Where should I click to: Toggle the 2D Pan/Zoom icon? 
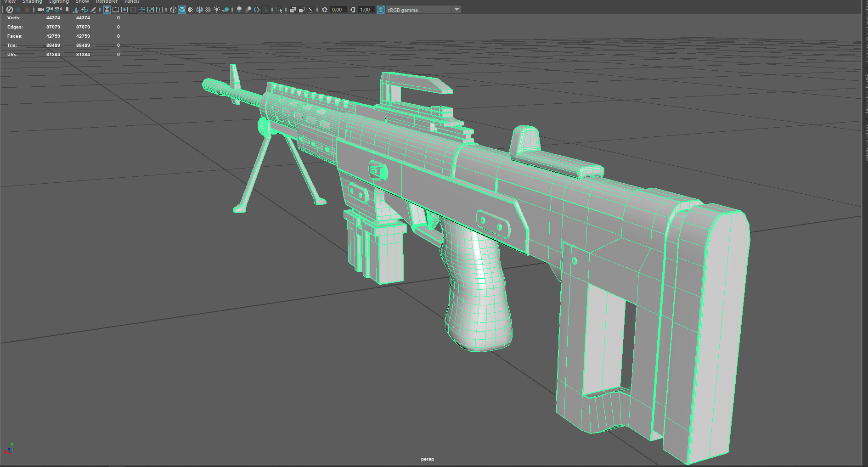pyautogui.click(x=85, y=10)
